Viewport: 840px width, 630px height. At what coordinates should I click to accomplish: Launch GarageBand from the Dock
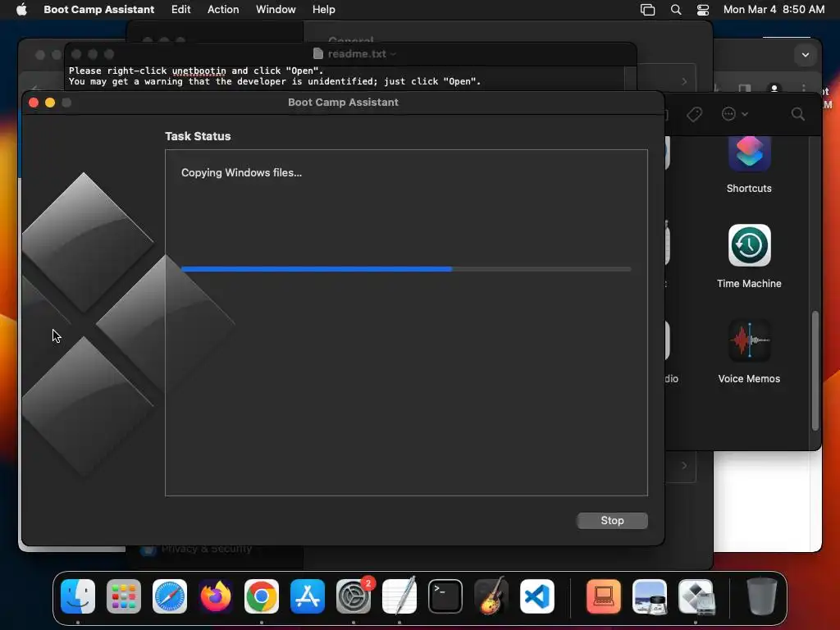click(x=491, y=596)
